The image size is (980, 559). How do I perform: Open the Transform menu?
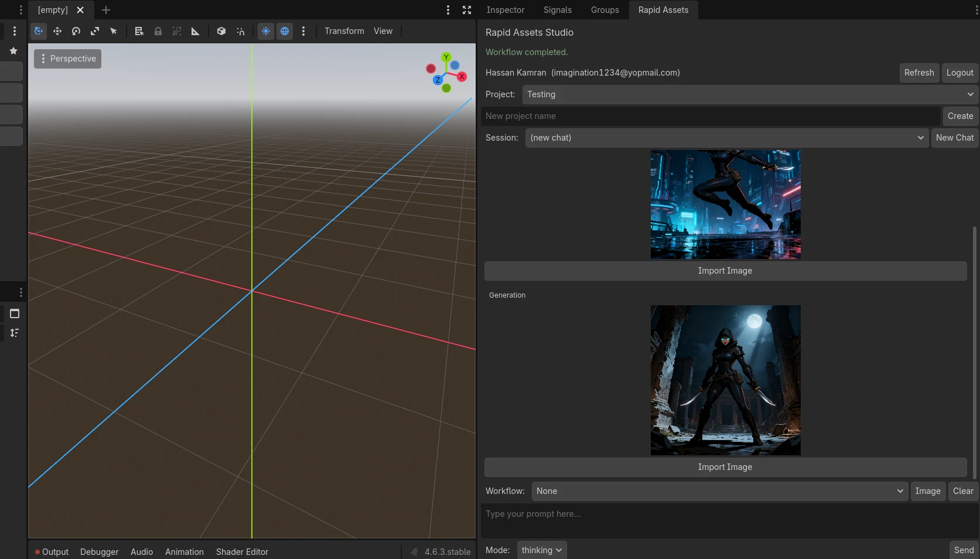click(344, 31)
